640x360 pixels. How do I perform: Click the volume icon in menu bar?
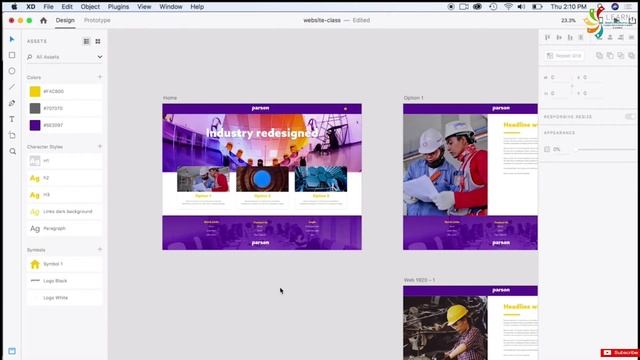coord(521,7)
